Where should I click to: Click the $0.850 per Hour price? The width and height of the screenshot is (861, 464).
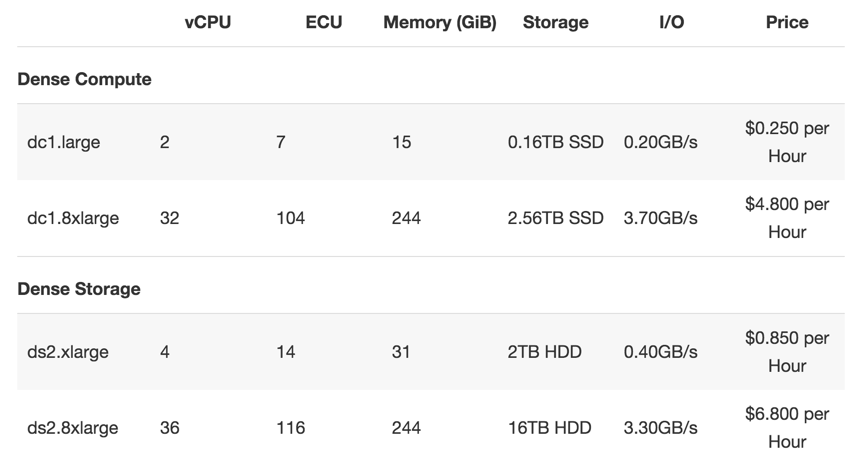(787, 352)
